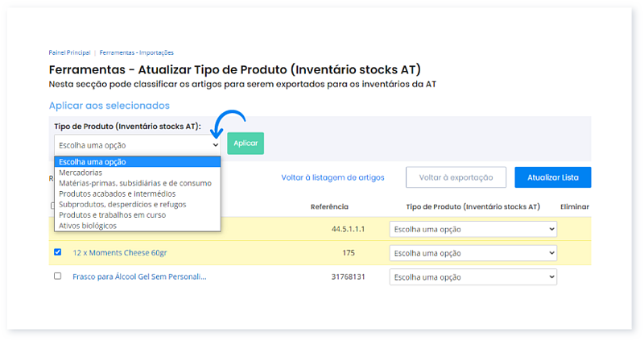This screenshot has height=341, width=644.
Task: Open the Voltar à listagem de artigos link
Action: 332,177
